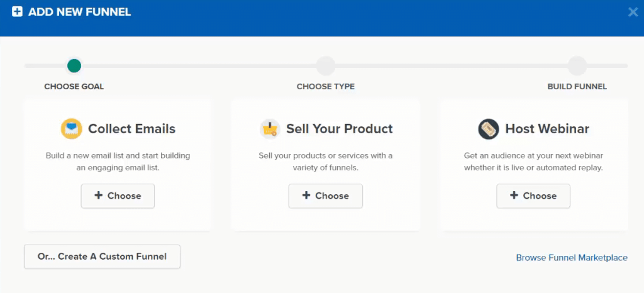
Task: Click the Host Webinar ticket icon
Action: [x=488, y=129]
